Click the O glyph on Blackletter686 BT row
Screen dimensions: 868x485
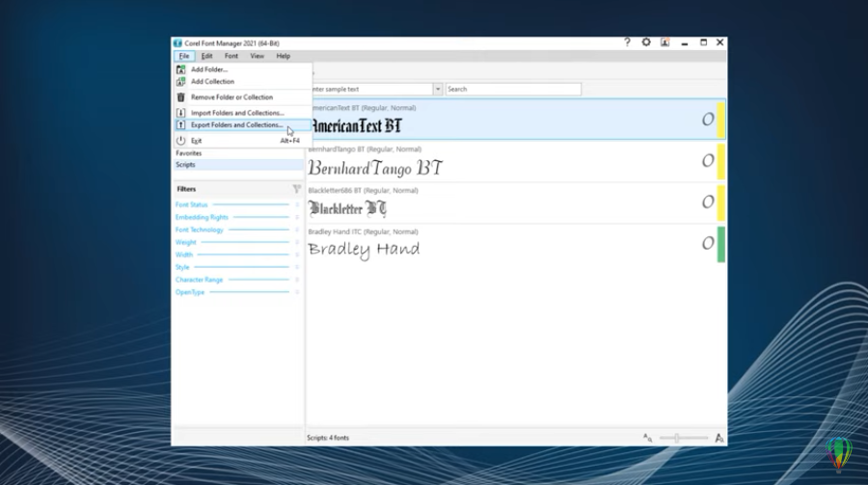pos(708,202)
